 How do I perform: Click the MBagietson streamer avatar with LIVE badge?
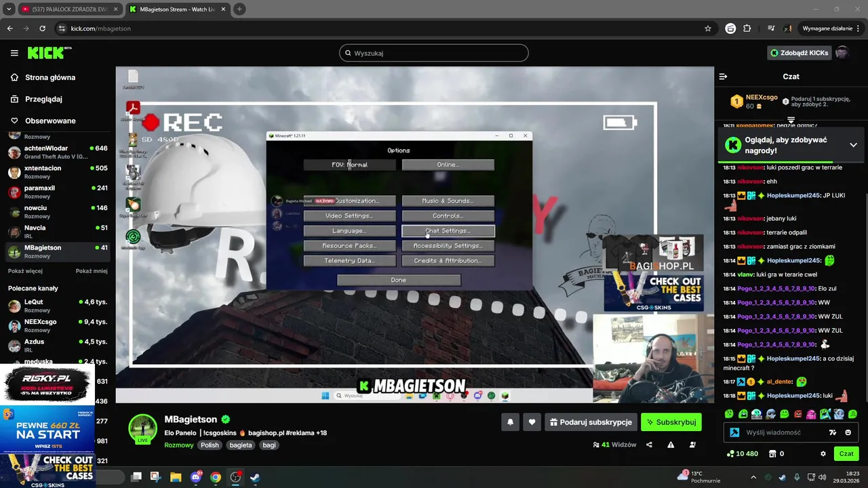tap(143, 428)
